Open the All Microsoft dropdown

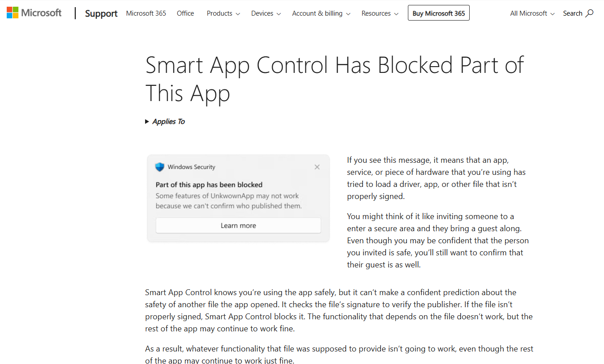click(532, 13)
